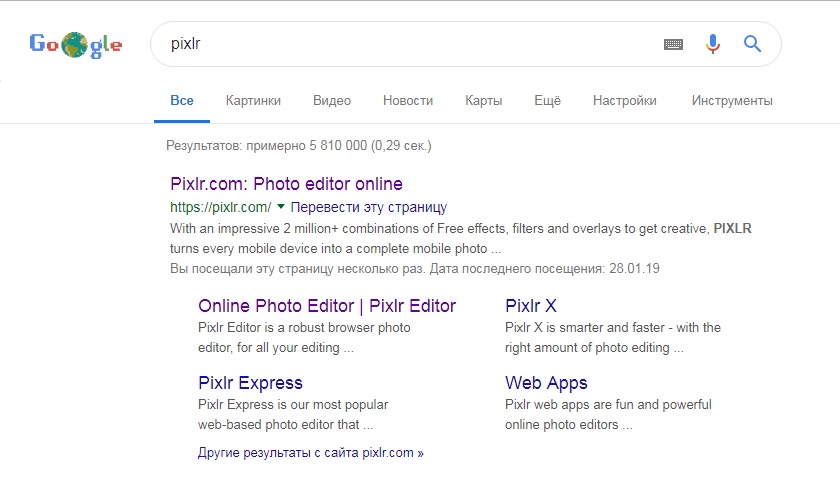Open the on-screen keyboard icon
Viewport: 840px width, 483px height.
(673, 44)
